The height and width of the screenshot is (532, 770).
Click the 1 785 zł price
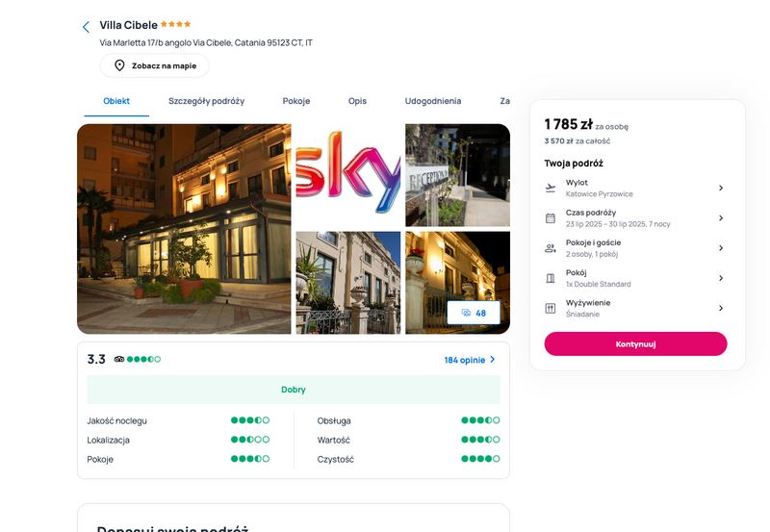[568, 125]
